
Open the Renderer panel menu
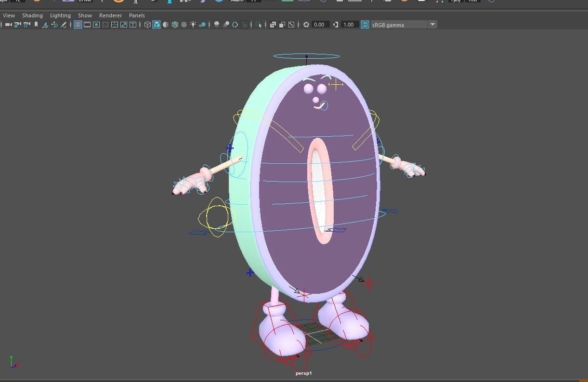(110, 15)
